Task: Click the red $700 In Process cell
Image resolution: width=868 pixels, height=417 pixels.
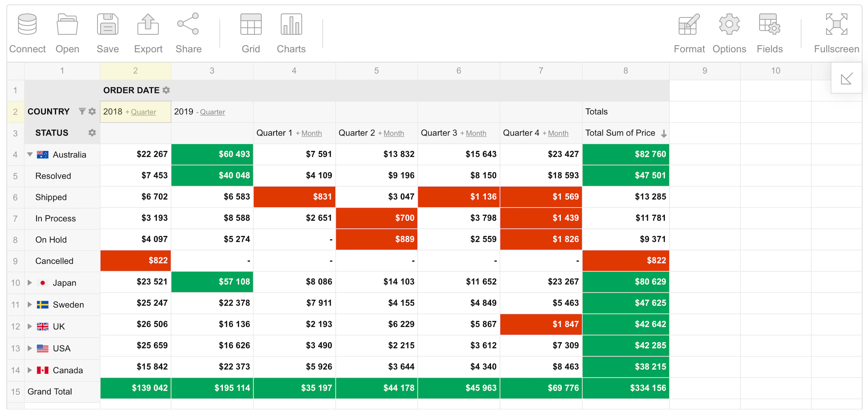Action: (x=377, y=218)
